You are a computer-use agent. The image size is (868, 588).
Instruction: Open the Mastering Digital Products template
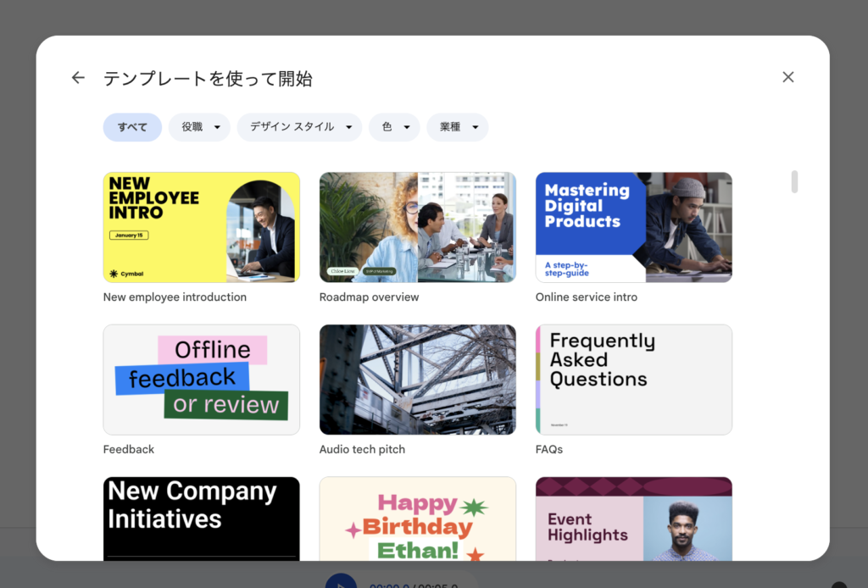click(x=633, y=227)
